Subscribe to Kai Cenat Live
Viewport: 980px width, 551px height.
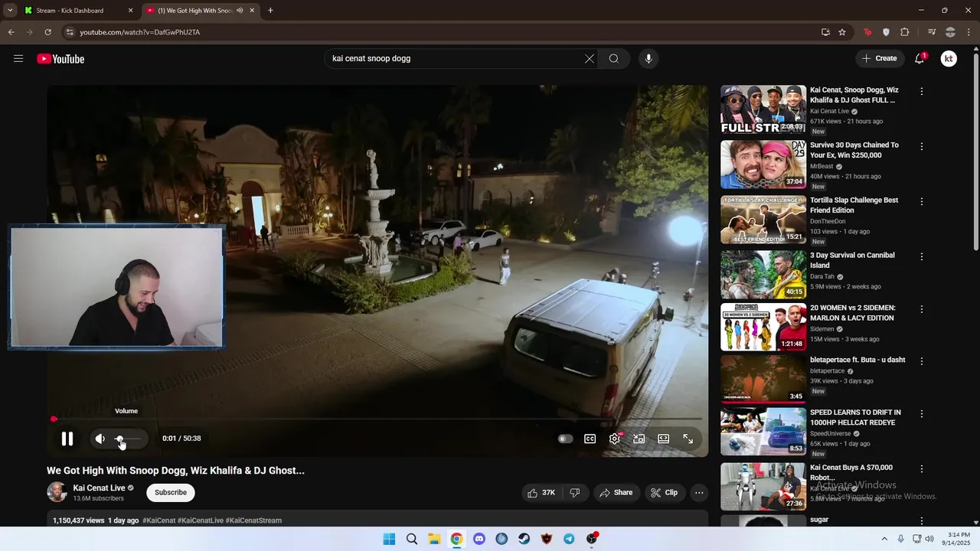(x=171, y=492)
